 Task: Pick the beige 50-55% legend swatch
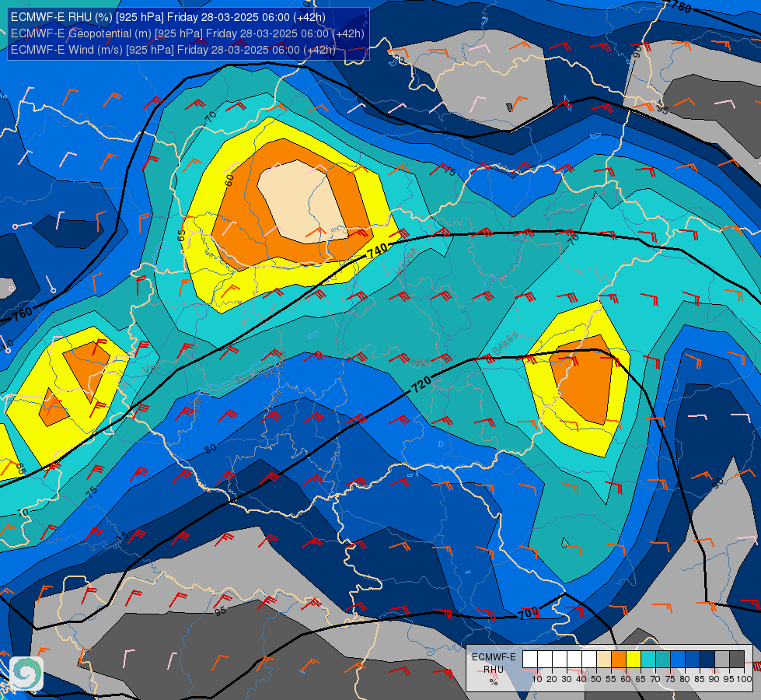[604, 659]
